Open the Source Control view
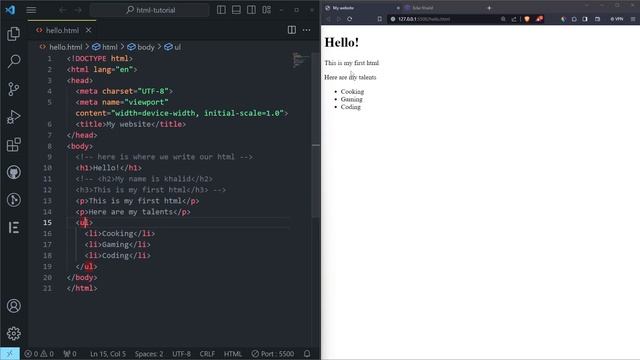 [x=13, y=89]
